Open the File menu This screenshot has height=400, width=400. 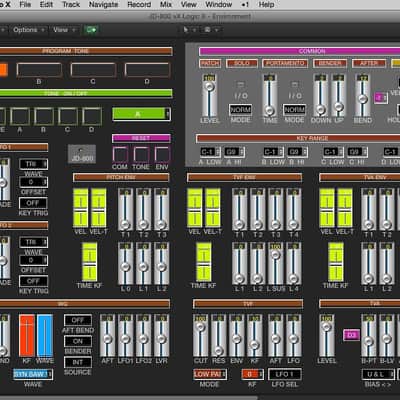click(x=25, y=5)
